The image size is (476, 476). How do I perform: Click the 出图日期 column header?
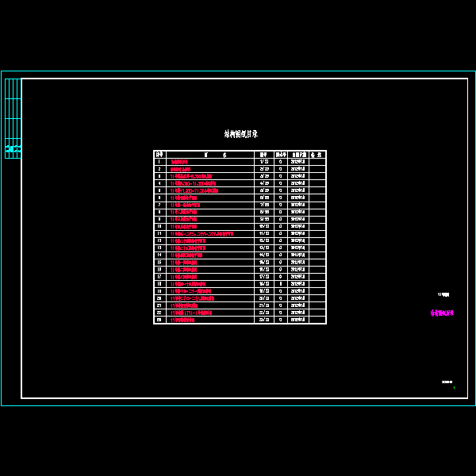[x=297, y=155]
